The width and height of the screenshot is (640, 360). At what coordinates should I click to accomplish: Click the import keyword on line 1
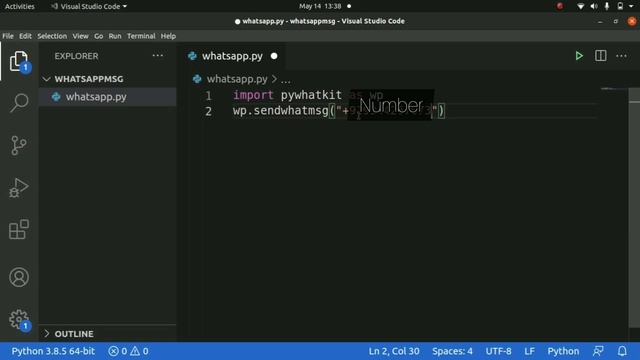pos(253,95)
